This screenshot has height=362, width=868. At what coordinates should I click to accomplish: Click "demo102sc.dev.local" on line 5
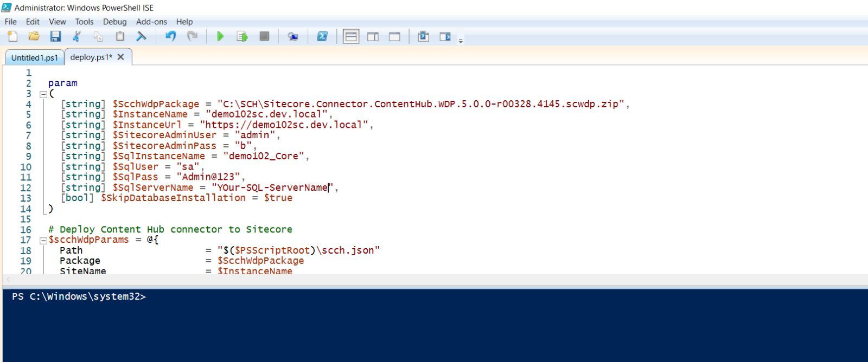pyautogui.click(x=267, y=114)
